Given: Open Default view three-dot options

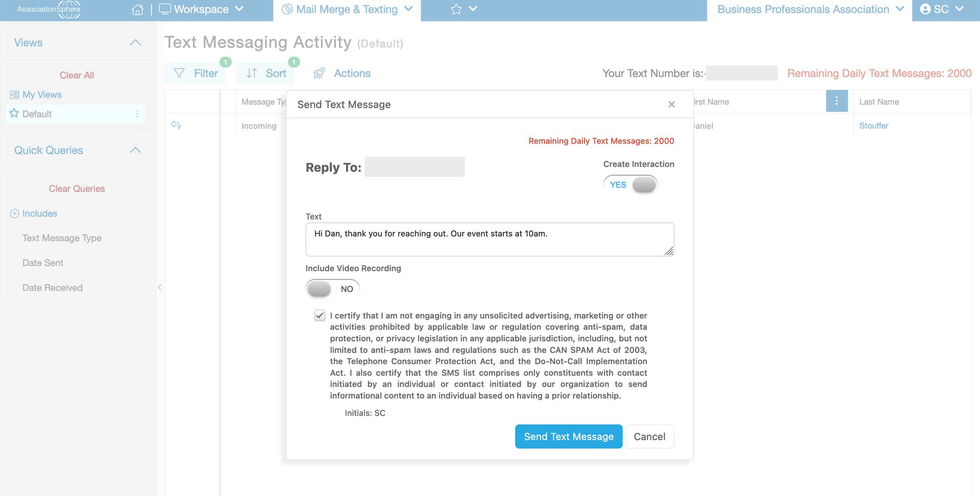Looking at the screenshot, I should point(137,114).
